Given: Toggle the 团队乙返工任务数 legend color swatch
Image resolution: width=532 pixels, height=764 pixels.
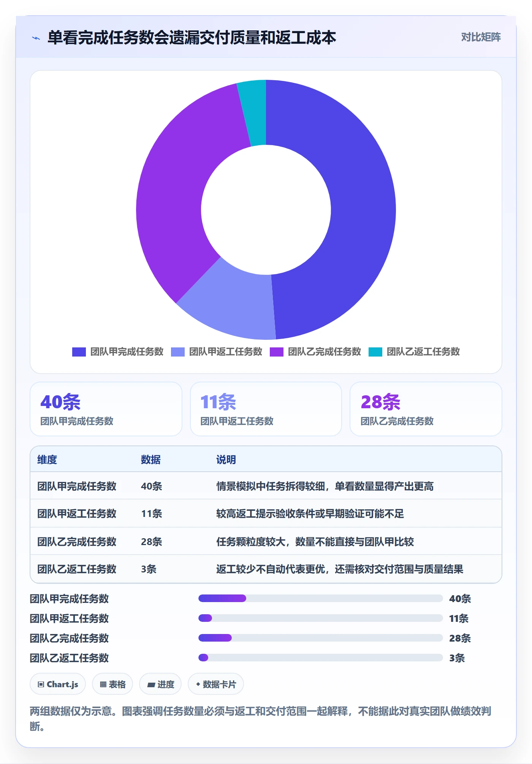Looking at the screenshot, I should tap(375, 352).
